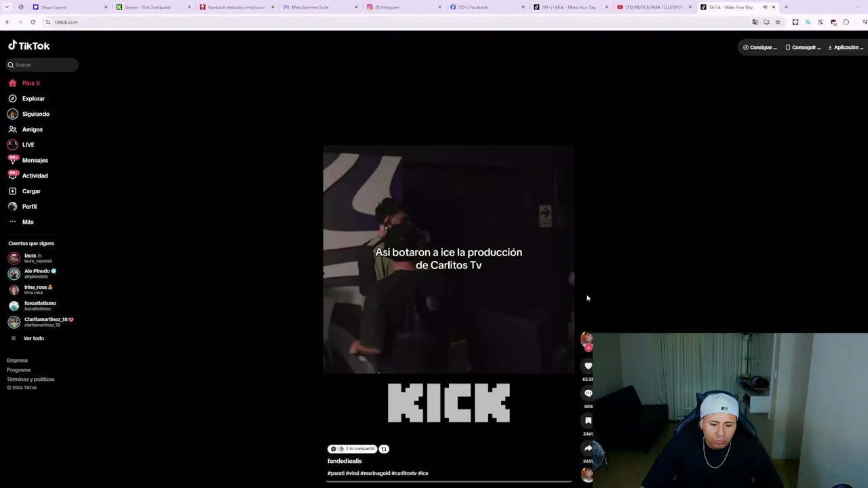Click the #viral hashtag

pos(352,473)
